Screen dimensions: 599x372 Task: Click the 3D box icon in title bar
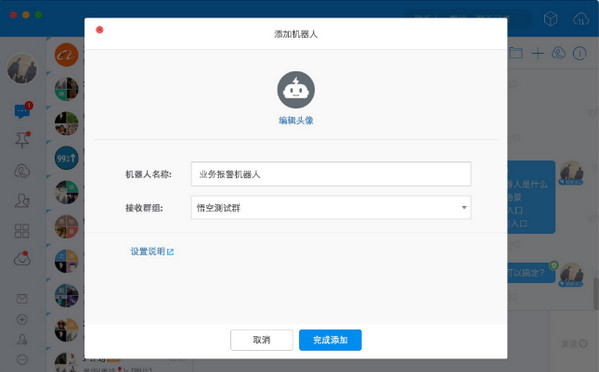(x=550, y=18)
